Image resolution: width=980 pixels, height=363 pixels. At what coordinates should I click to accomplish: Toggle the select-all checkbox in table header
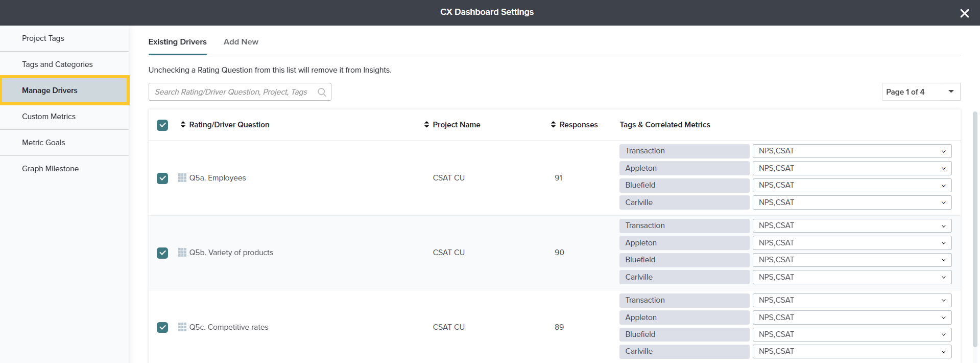162,125
